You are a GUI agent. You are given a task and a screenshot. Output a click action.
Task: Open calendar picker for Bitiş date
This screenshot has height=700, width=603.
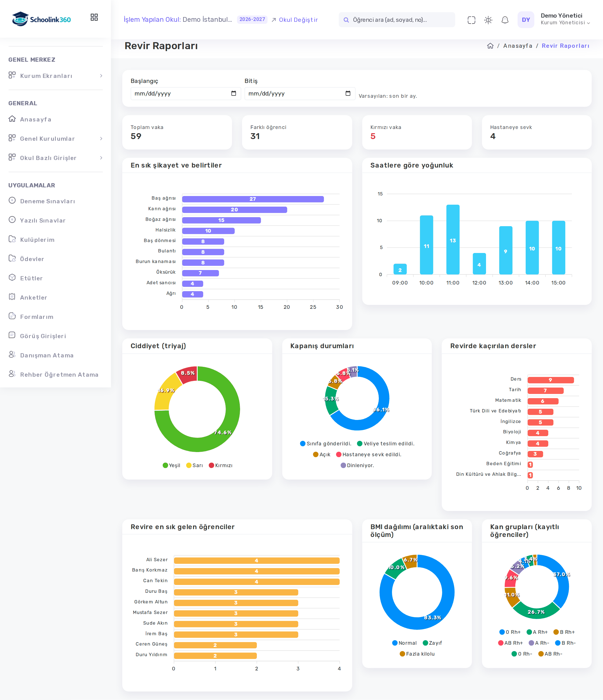348,93
